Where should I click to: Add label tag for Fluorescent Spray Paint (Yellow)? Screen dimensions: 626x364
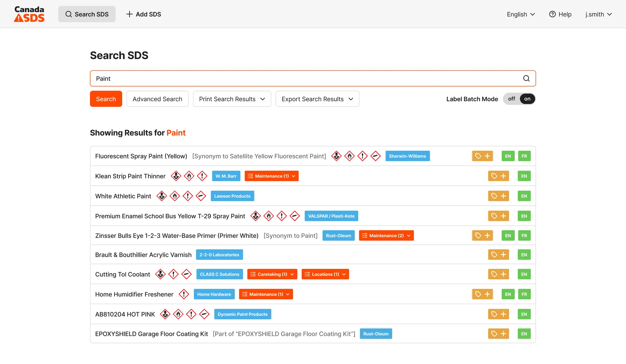pyautogui.click(x=482, y=156)
